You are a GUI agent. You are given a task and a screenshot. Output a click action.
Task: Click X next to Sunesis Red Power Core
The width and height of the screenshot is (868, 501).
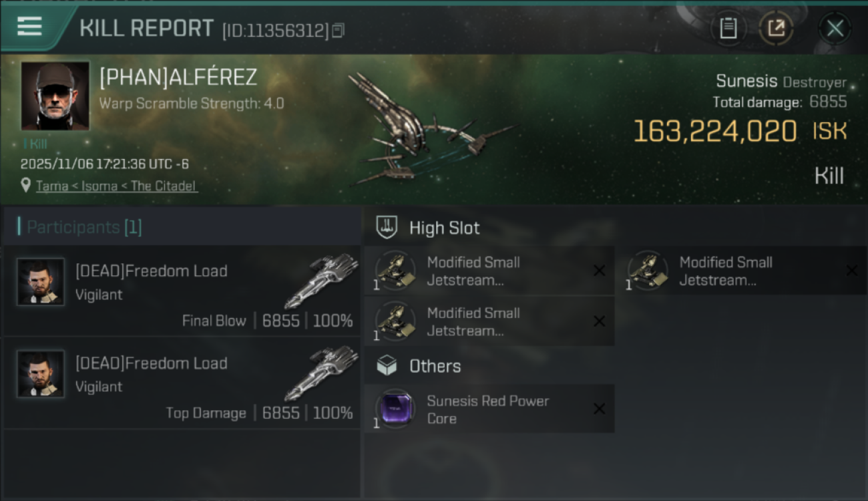(599, 409)
